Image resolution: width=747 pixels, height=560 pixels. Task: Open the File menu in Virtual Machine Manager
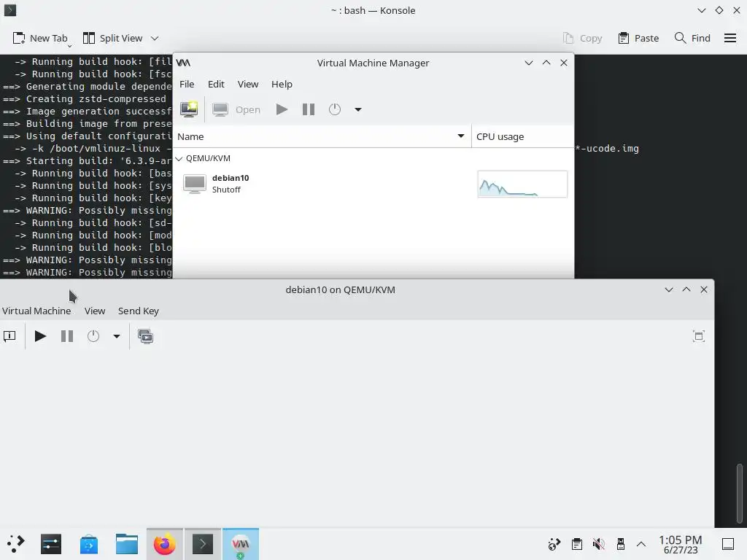(187, 85)
